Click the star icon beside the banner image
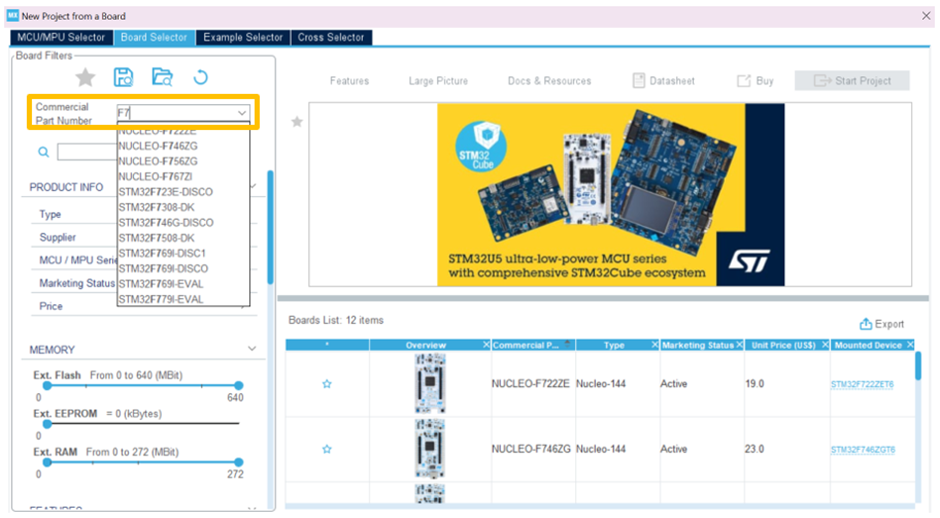Image resolution: width=940 pixels, height=518 pixels. tap(296, 122)
